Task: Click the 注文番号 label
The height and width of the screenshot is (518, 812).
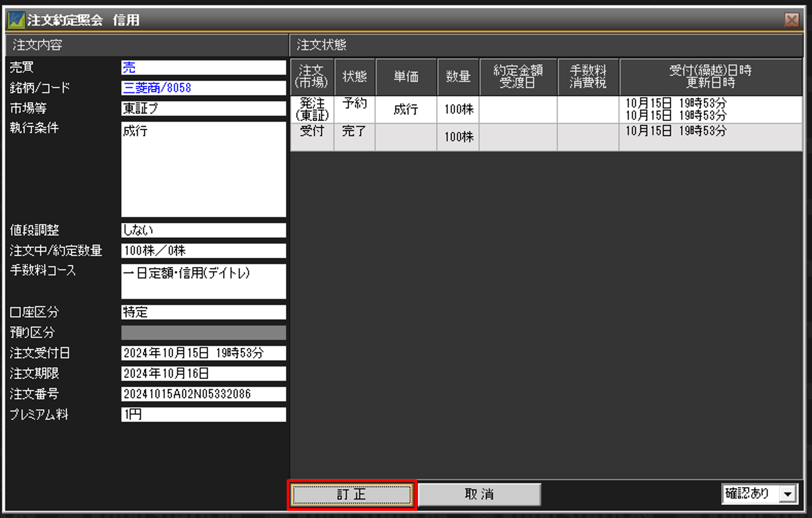Action: 34,394
